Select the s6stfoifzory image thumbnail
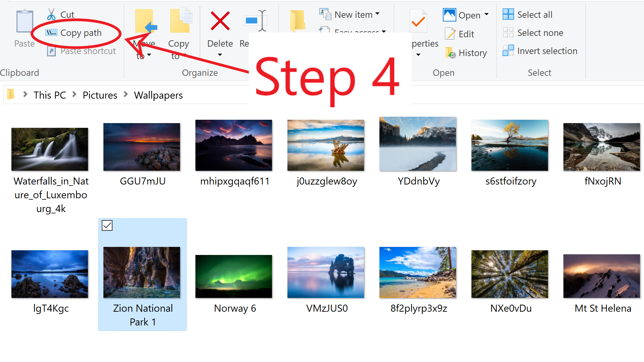Image resolution: width=644 pixels, height=362 pixels. click(510, 145)
